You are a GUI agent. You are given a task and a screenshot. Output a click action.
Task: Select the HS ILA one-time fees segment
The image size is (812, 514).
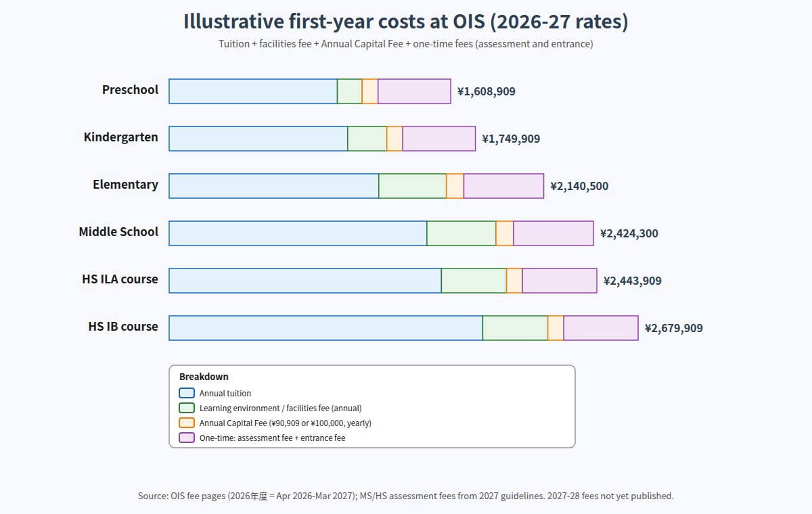point(560,281)
